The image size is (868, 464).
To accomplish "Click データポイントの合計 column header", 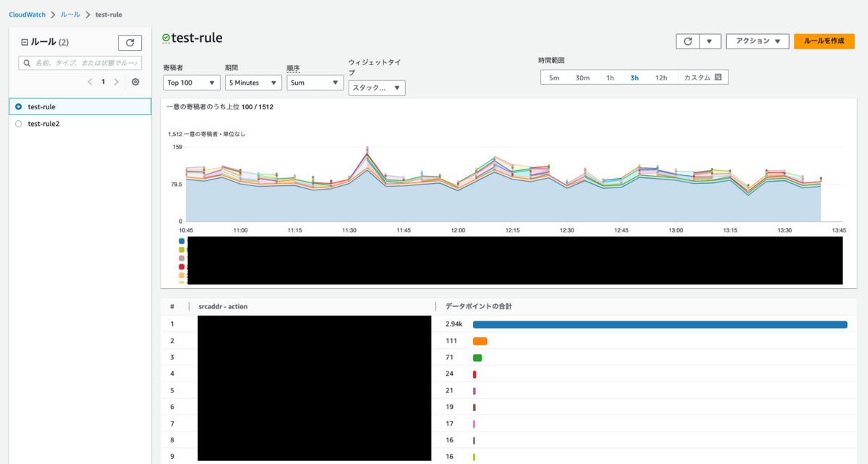I will pyautogui.click(x=478, y=307).
